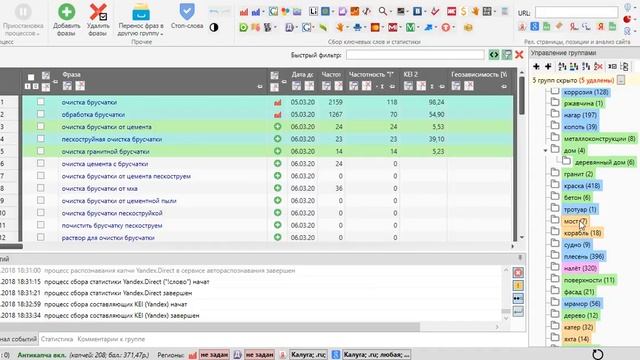Click the red checkmark toolbar icon
Screen dimensions: 640x360
click(x=435, y=11)
